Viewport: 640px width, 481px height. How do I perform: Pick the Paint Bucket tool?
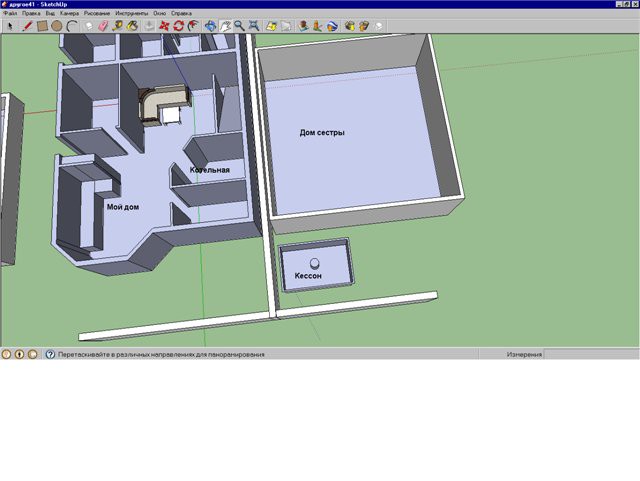coord(132,26)
